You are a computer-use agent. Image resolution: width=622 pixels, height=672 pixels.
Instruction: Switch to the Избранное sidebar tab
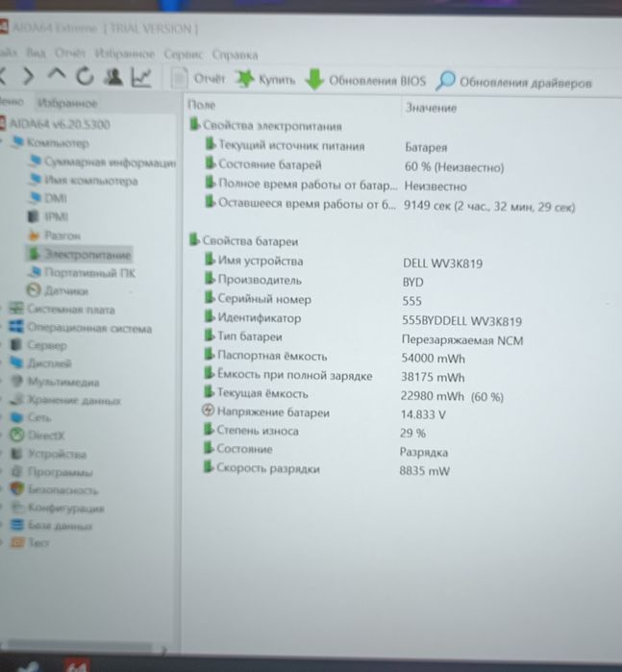[67, 103]
